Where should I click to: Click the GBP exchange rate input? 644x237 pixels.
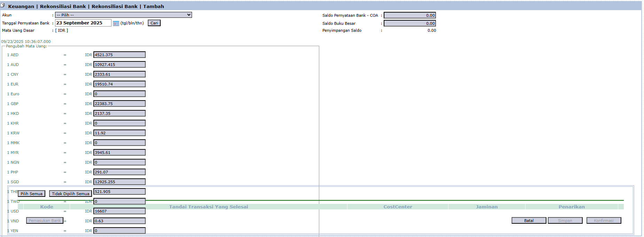click(x=119, y=104)
